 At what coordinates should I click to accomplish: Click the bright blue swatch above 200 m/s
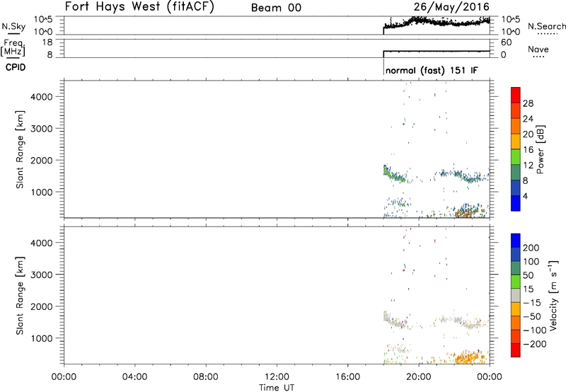click(x=516, y=241)
